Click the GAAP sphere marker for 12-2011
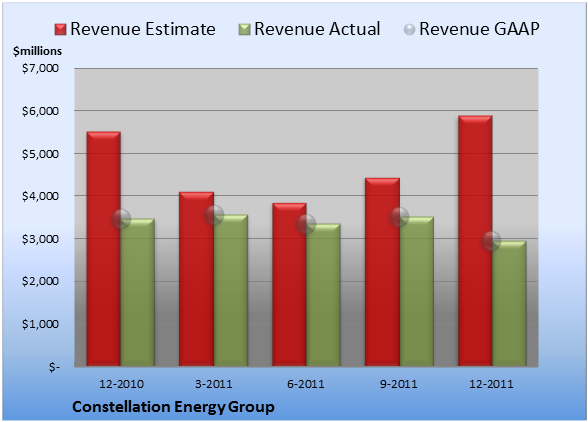Image resolution: width=588 pixels, height=422 pixels. click(x=491, y=241)
